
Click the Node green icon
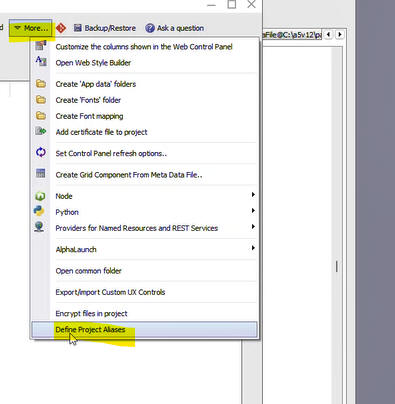[40, 196]
